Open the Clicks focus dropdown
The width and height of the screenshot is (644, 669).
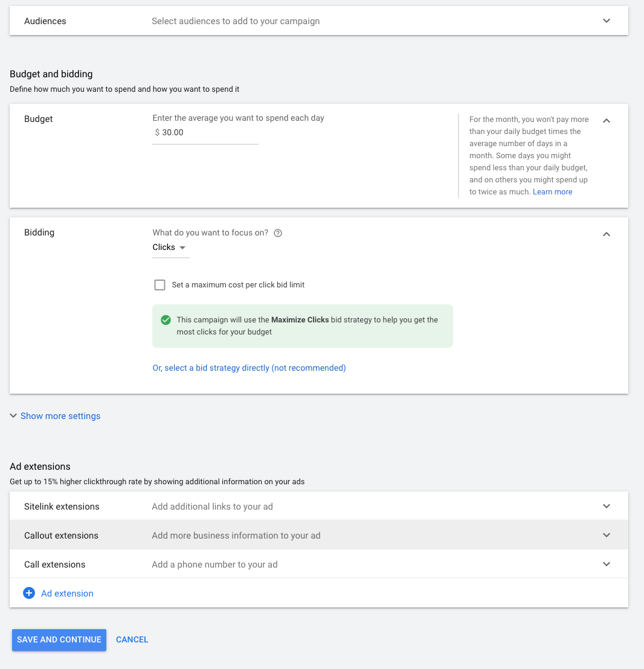(170, 248)
